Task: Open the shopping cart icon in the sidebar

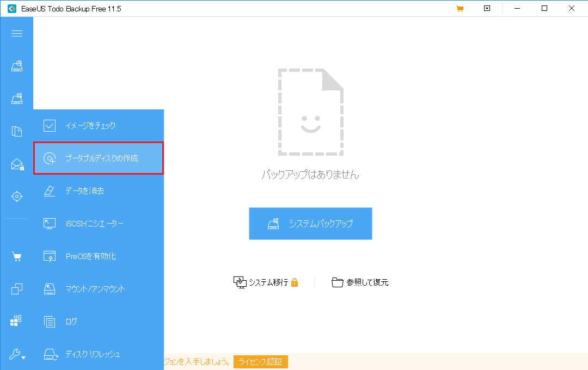Action: pos(16,256)
